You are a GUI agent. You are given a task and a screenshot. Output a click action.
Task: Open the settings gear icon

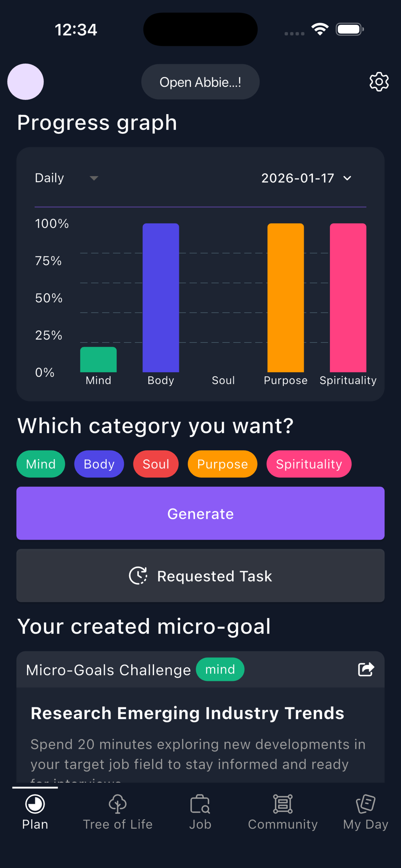(379, 82)
